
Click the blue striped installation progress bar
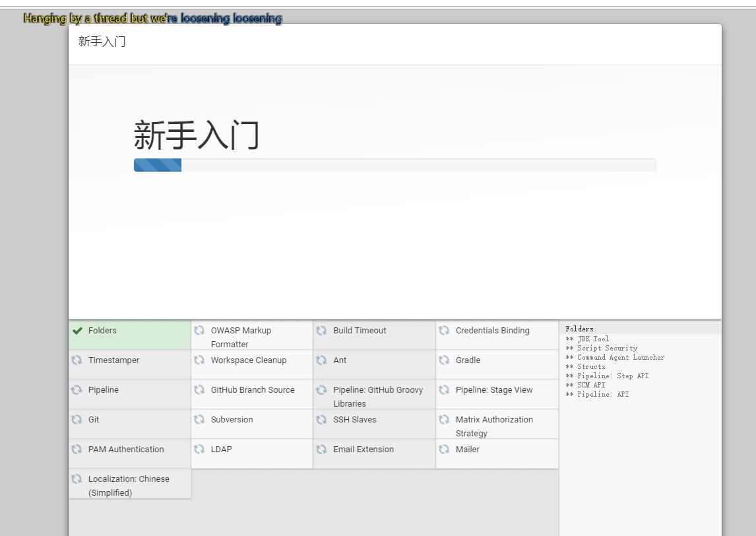pos(158,165)
